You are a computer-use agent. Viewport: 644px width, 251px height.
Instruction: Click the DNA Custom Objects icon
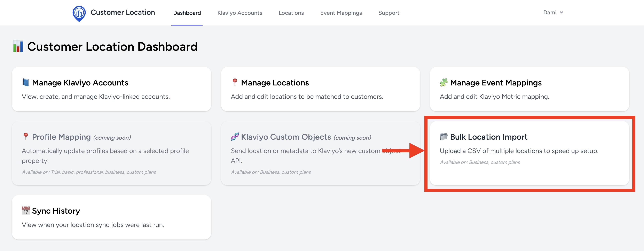coord(235,137)
